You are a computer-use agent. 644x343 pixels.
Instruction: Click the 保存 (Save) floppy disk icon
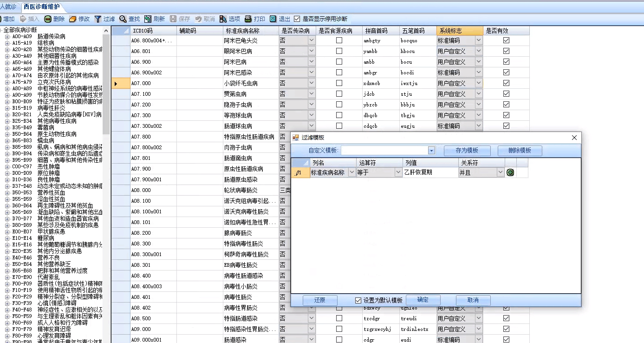click(x=173, y=19)
